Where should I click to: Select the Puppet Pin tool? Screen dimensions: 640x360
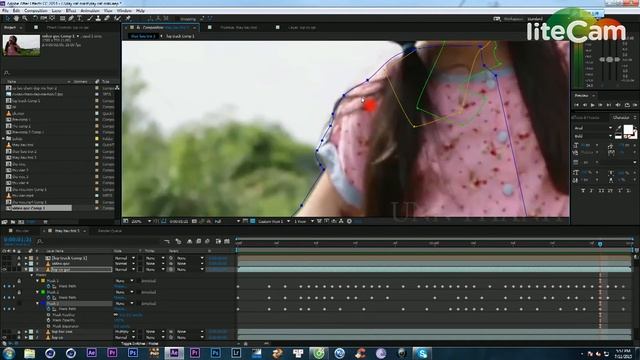tap(127, 18)
